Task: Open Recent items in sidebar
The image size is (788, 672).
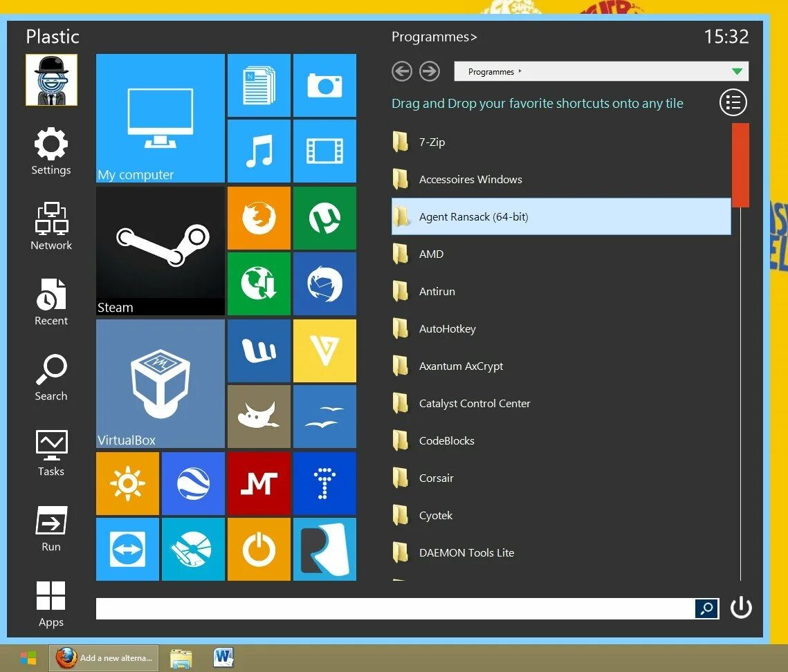Action: [51, 302]
